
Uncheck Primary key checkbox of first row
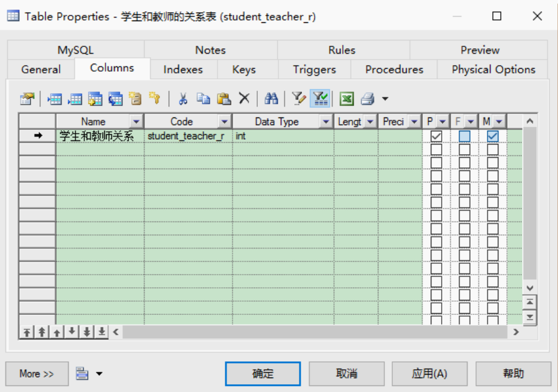[436, 136]
